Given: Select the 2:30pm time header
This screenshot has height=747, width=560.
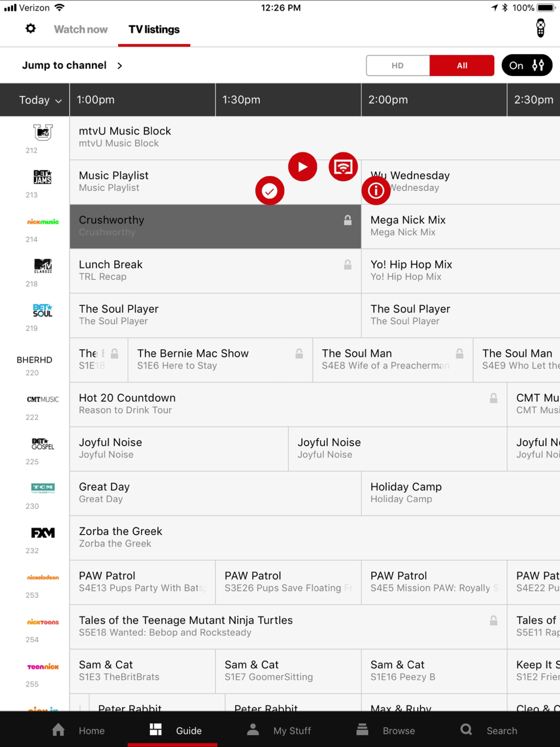Looking at the screenshot, I should [x=534, y=100].
